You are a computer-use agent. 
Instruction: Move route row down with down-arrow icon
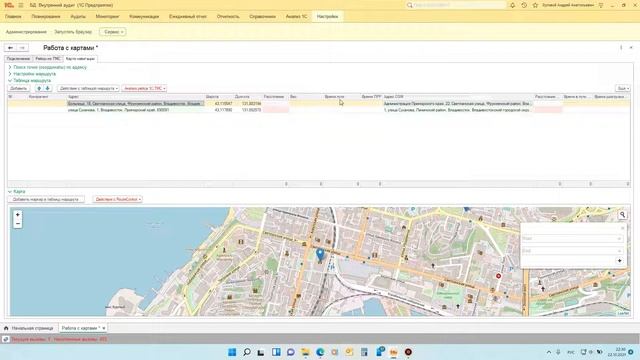pyautogui.click(x=47, y=88)
